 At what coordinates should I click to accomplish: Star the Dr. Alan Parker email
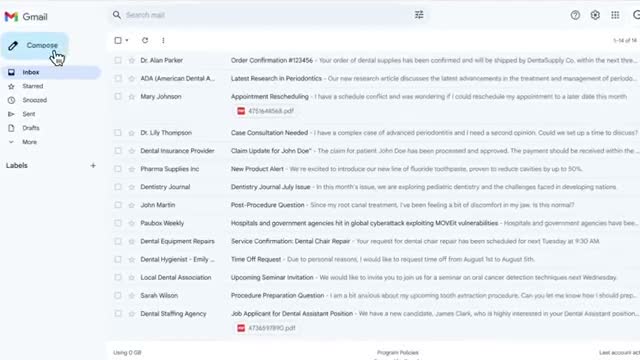(131, 60)
